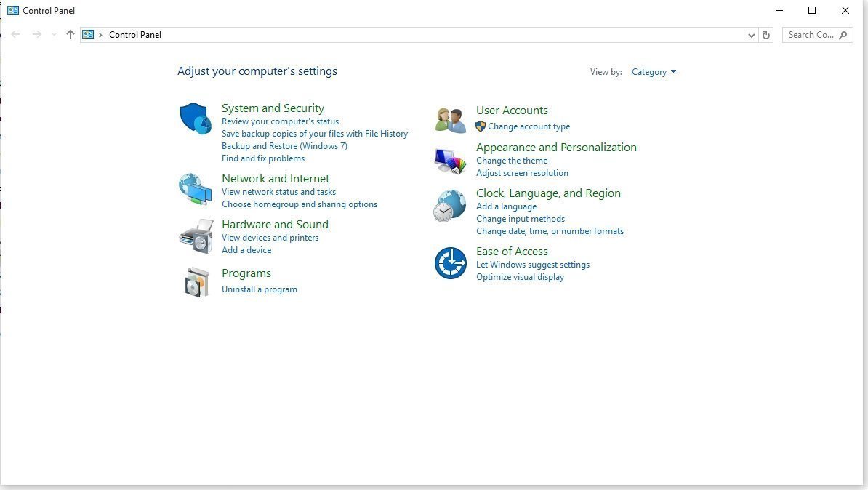Open Clock, Language, and Region clock icon
Screen dimensions: 868x490
pyautogui.click(x=449, y=205)
